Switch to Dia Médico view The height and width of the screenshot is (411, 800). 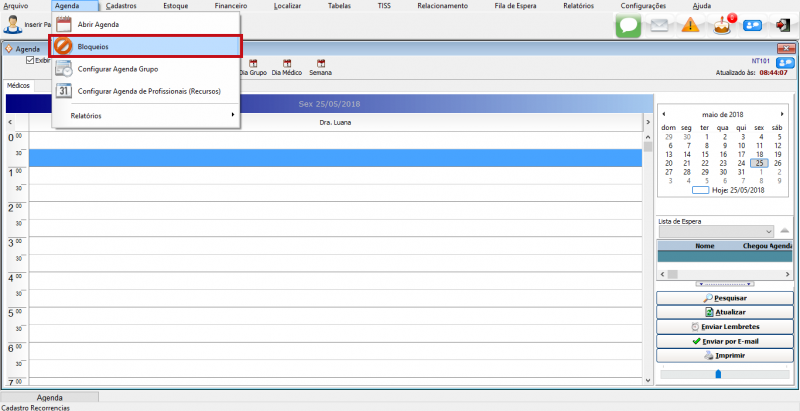point(286,68)
